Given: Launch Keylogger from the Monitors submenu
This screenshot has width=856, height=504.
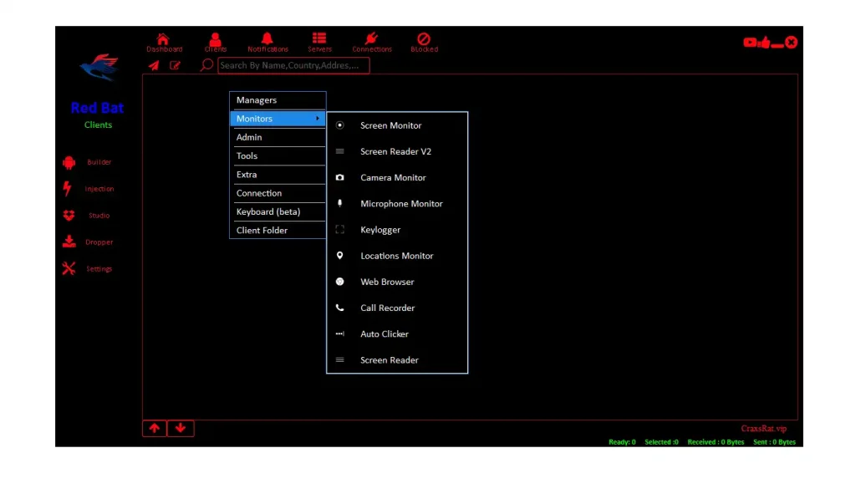Looking at the screenshot, I should pyautogui.click(x=381, y=229).
